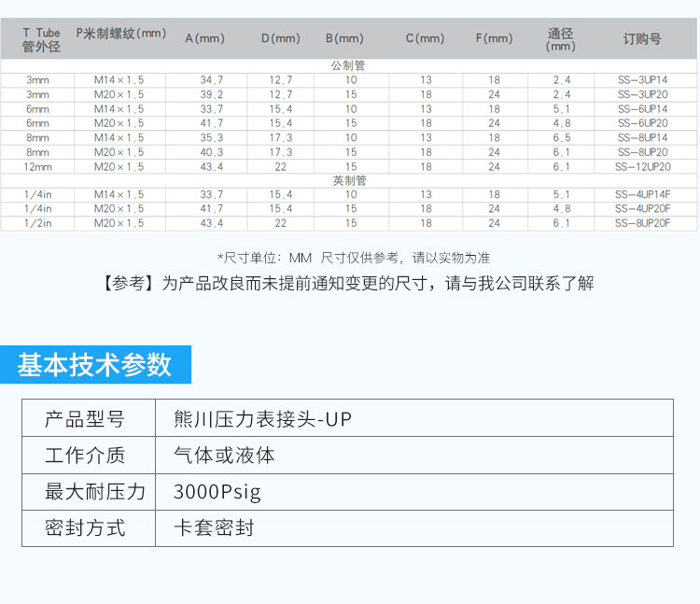Click the 35.3 value in column A

[212, 138]
